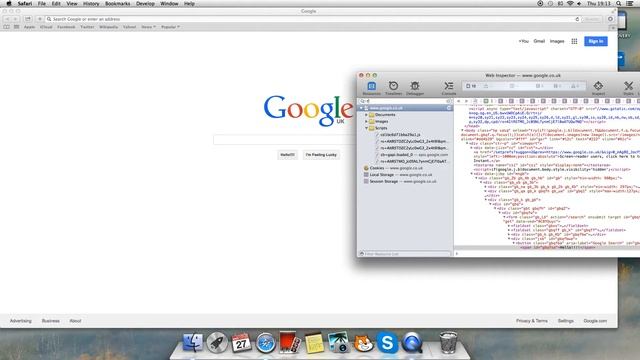Open the Resources panel in Web Inspector
This screenshot has height=360, width=640.
[371, 88]
